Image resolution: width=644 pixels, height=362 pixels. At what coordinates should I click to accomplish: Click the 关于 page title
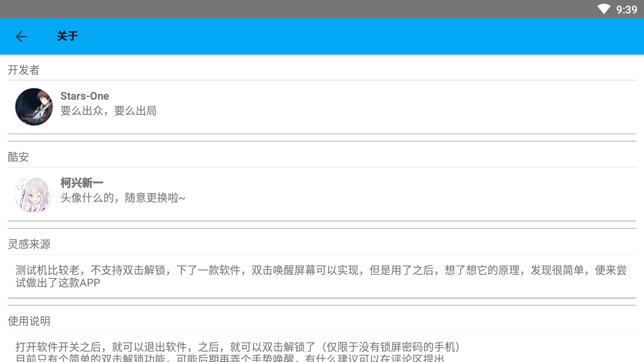(68, 36)
